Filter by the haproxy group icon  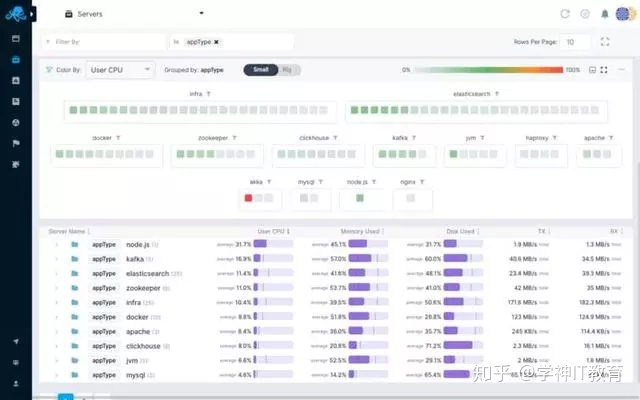coord(554,138)
